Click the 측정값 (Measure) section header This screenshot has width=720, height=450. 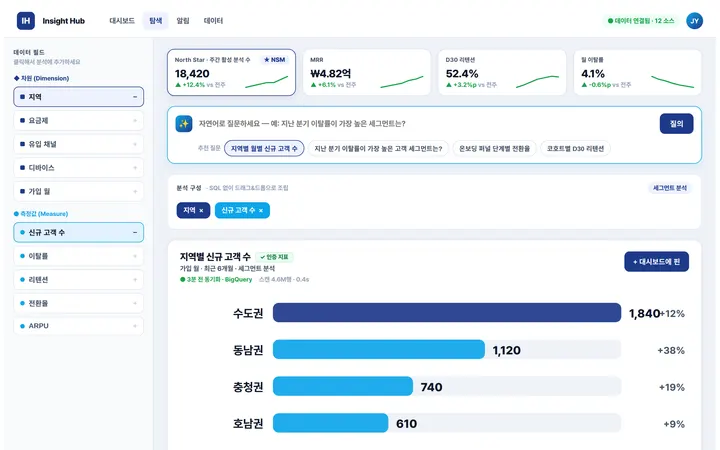click(41, 214)
